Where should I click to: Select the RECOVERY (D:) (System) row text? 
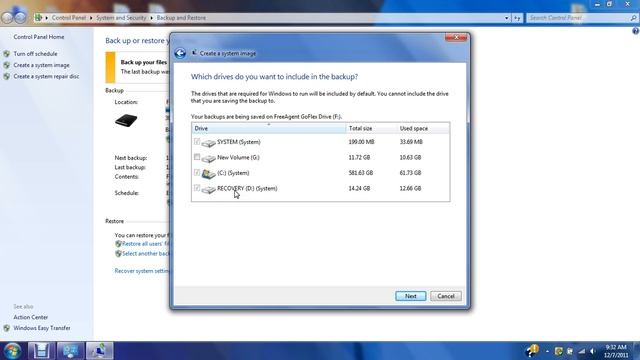click(x=247, y=188)
